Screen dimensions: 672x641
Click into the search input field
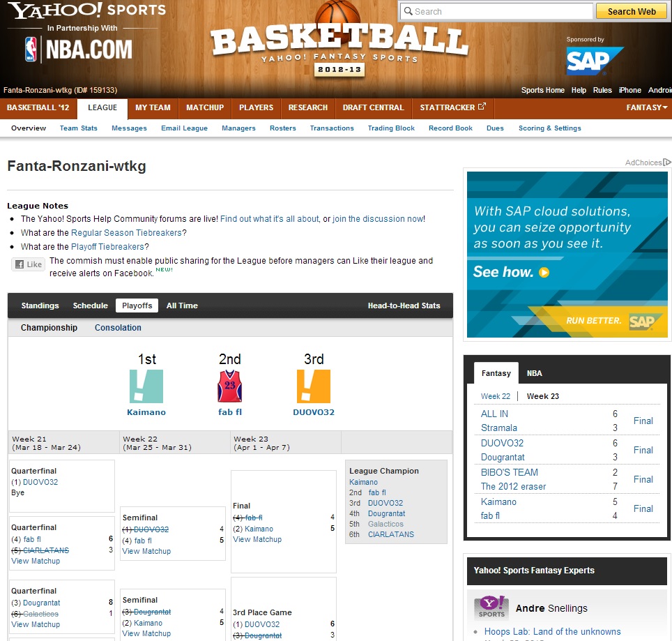tap(496, 11)
